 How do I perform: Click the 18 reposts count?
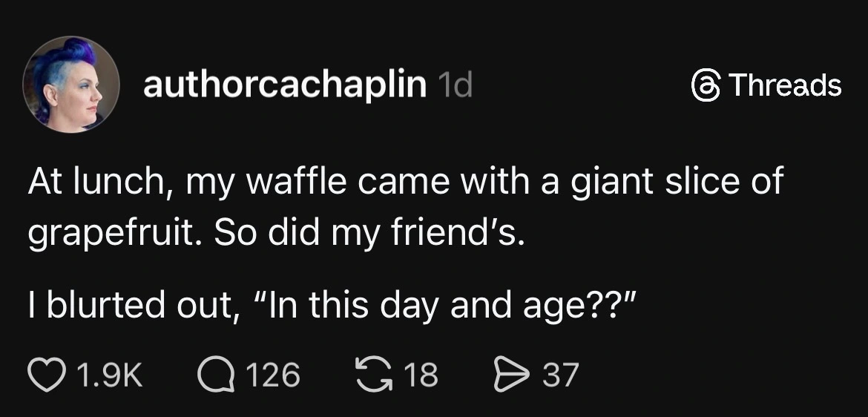pyautogui.click(x=421, y=375)
